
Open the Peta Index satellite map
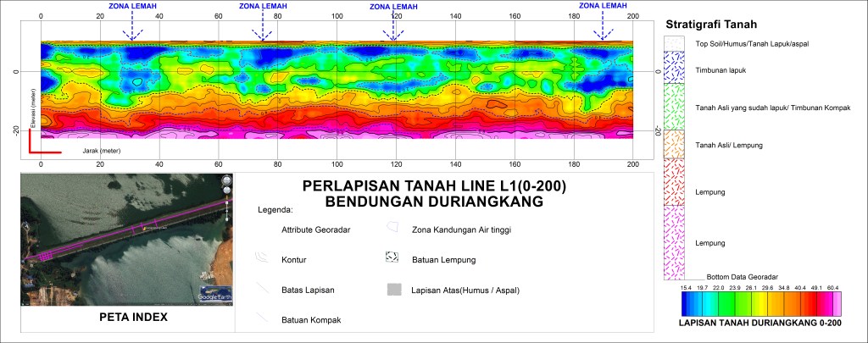pyautogui.click(x=127, y=240)
